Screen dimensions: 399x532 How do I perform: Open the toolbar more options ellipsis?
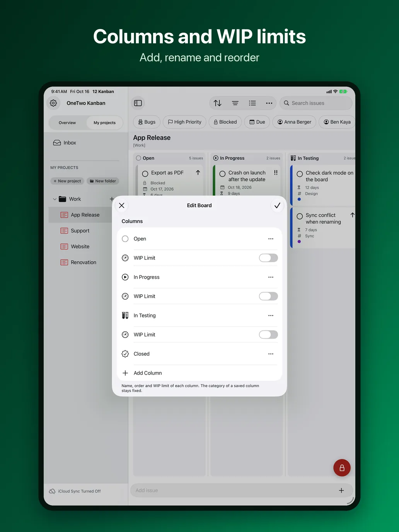pos(269,103)
